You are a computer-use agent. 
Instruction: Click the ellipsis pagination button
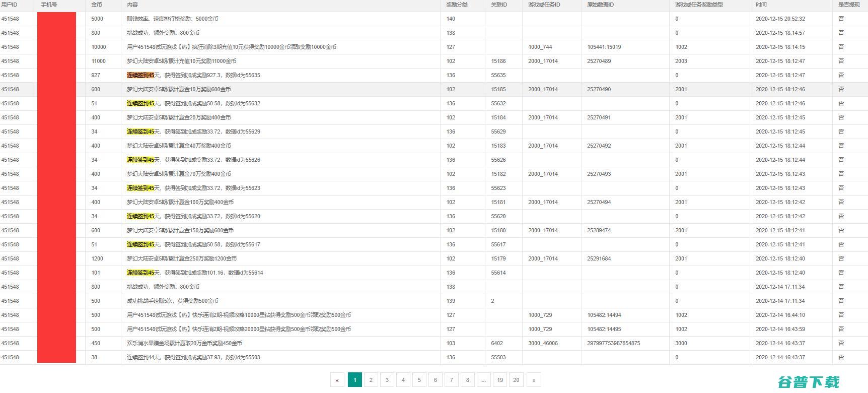pos(483,380)
